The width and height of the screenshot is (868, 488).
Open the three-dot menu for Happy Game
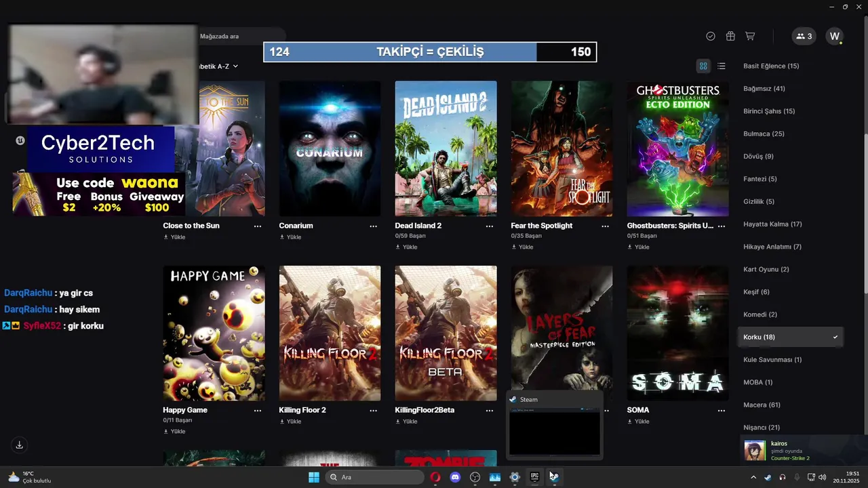(258, 410)
